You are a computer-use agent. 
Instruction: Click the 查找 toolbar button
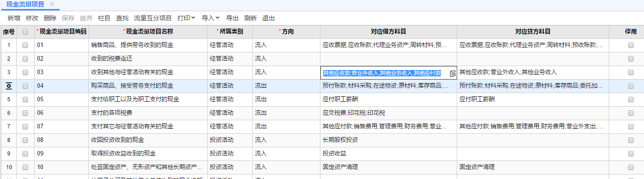point(122,18)
